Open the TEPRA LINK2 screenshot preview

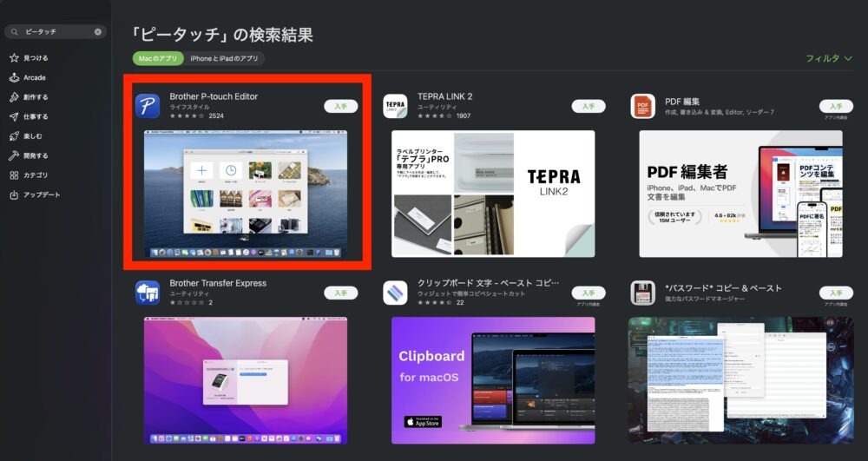point(493,193)
